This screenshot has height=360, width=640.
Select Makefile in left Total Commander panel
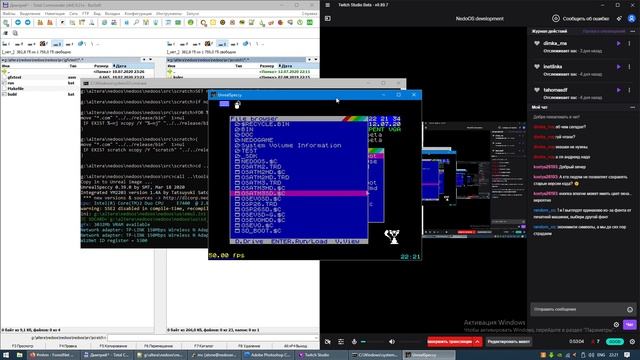(16, 88)
